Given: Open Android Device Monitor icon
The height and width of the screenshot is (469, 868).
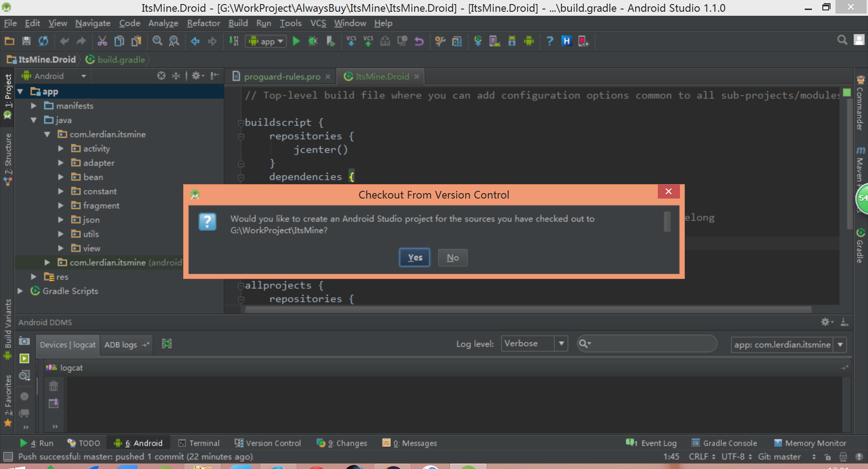Looking at the screenshot, I should (528, 41).
